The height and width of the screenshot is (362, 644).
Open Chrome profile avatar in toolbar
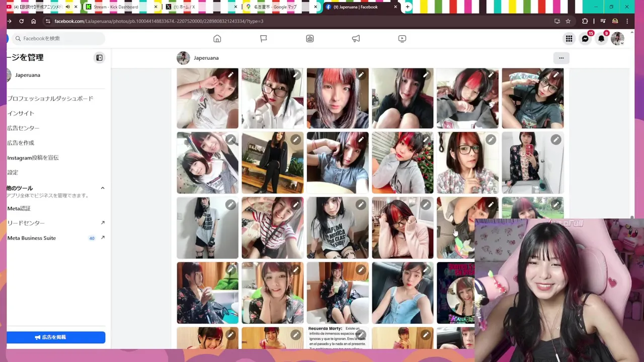tap(615, 21)
